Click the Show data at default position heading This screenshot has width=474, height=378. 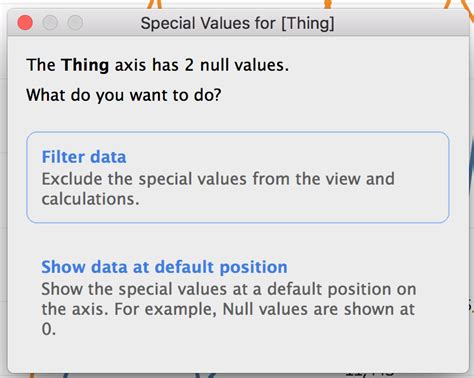[164, 267]
